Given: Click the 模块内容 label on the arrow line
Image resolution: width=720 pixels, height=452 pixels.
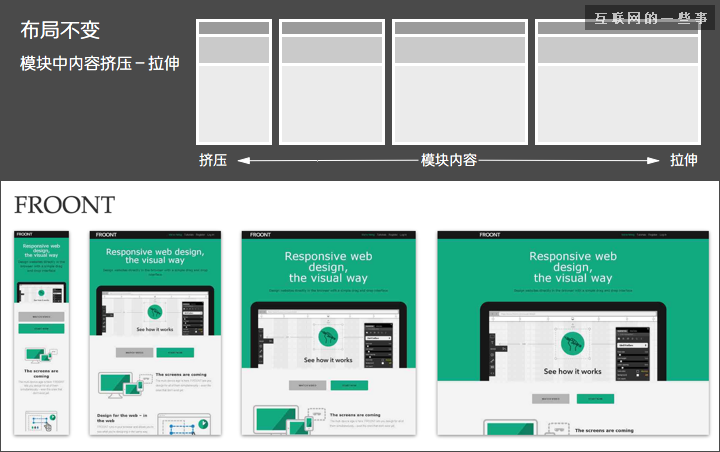Looking at the screenshot, I should [448, 160].
